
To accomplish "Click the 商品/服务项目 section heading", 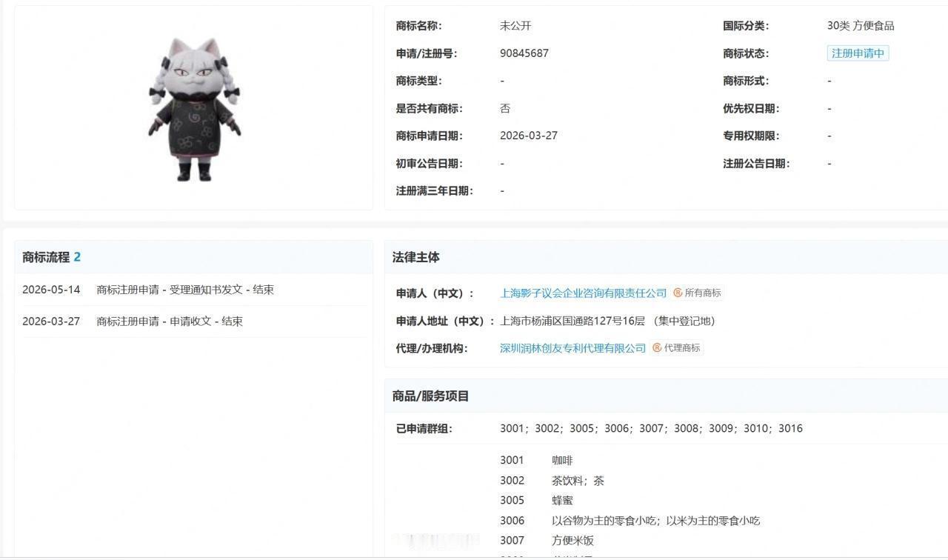I will [431, 396].
